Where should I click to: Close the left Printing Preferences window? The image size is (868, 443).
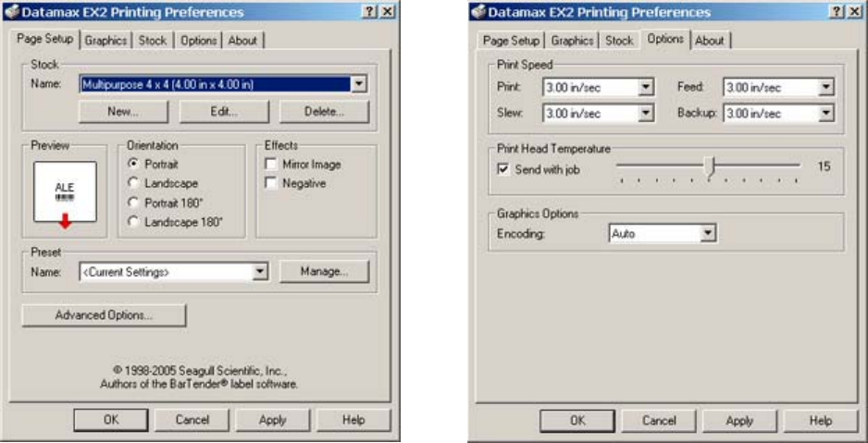click(388, 12)
